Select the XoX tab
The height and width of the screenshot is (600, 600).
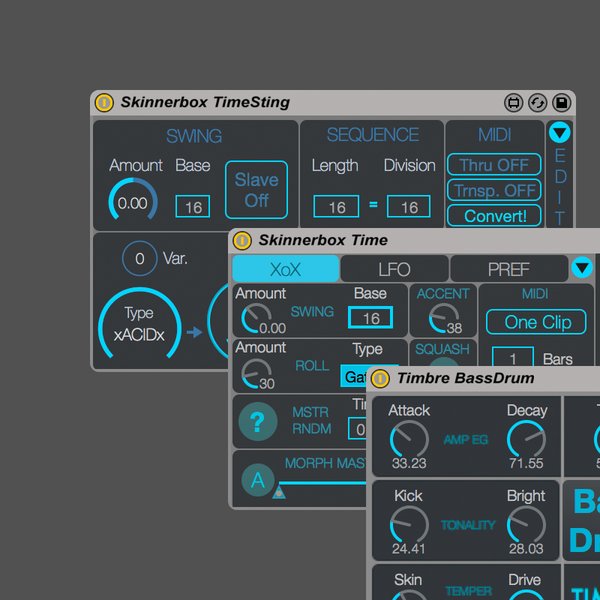coord(286,269)
